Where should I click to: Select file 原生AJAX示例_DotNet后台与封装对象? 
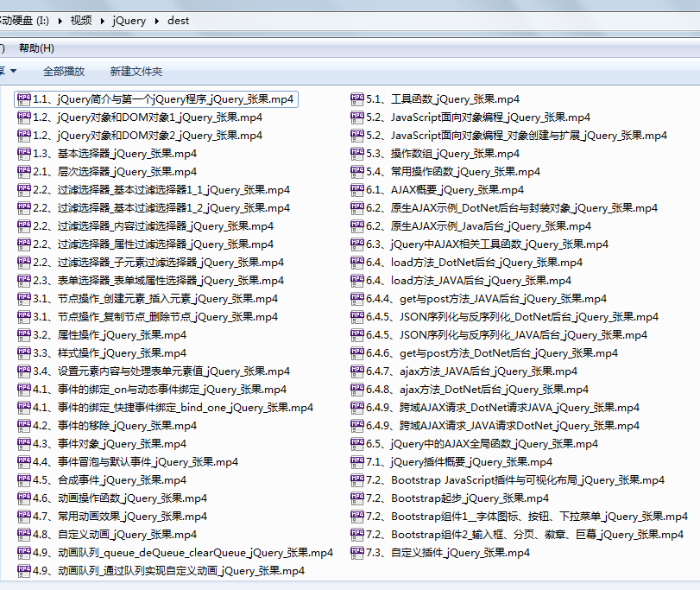504,208
